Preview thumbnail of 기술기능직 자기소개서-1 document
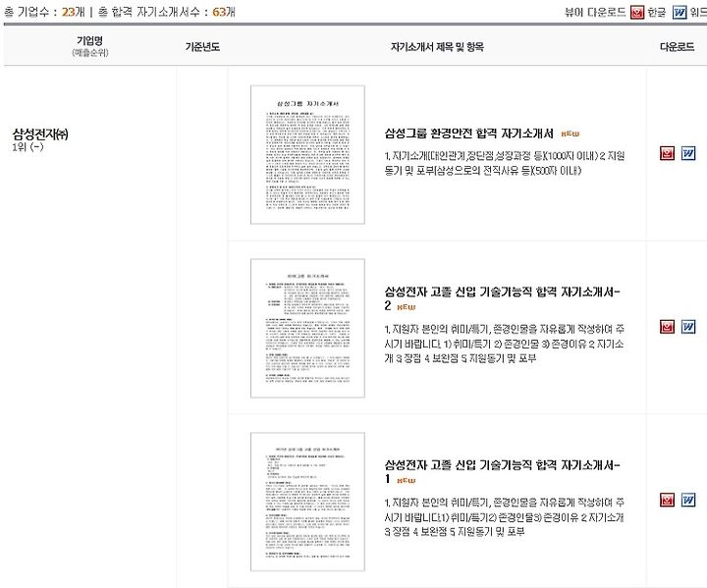 tap(307, 502)
